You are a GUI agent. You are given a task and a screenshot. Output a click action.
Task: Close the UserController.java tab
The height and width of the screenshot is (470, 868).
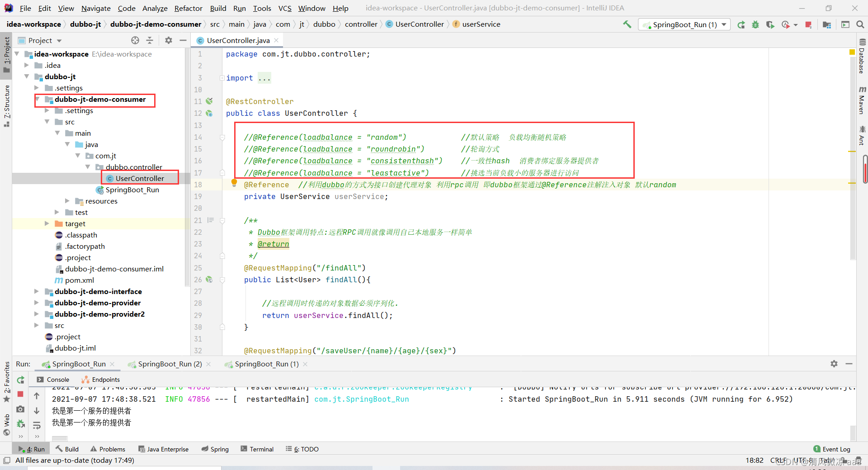[x=276, y=40]
